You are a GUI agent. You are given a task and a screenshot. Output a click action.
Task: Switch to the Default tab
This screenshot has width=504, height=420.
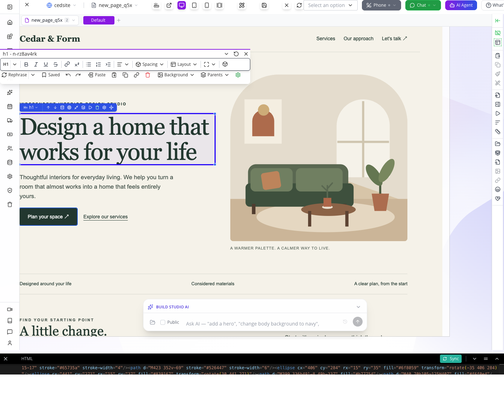click(99, 20)
